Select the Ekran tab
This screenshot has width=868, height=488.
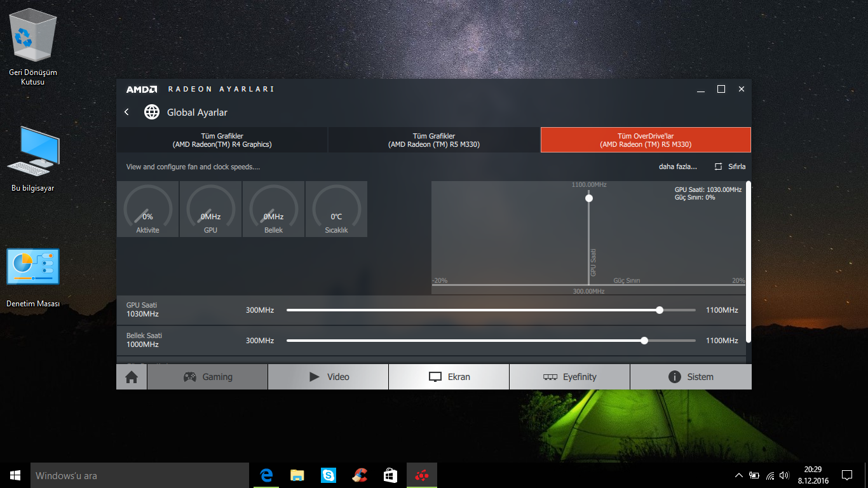coord(449,377)
